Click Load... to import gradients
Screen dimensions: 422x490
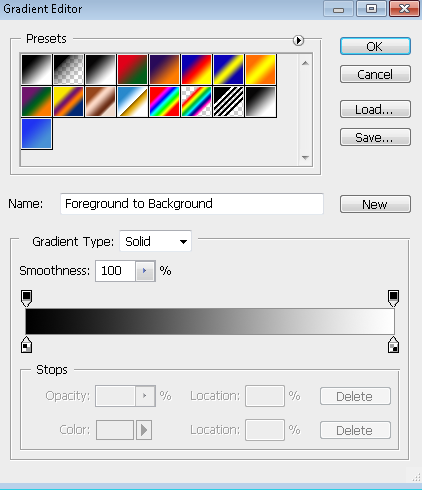[x=375, y=109]
